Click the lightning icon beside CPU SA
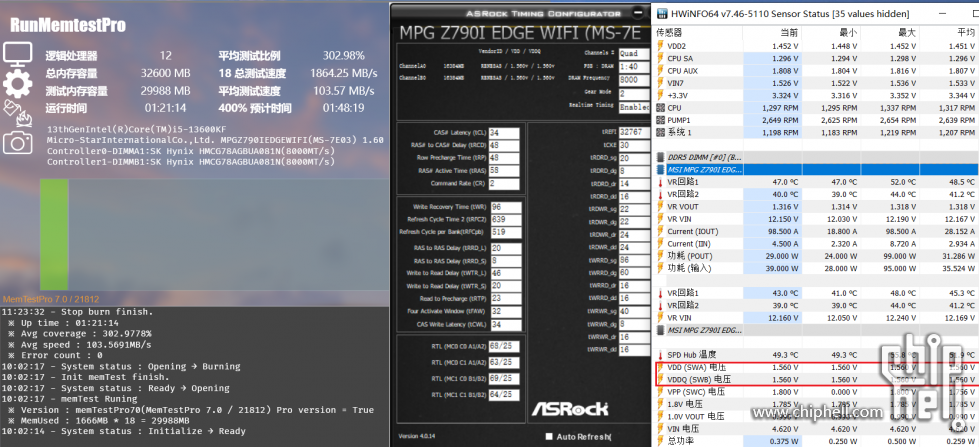 pos(661,59)
